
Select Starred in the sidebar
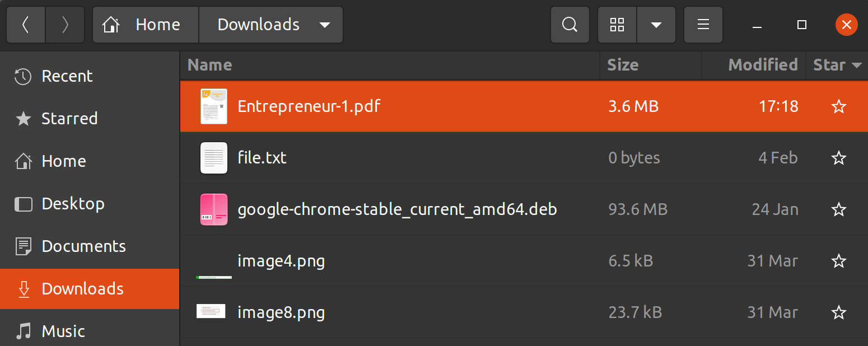click(x=69, y=119)
